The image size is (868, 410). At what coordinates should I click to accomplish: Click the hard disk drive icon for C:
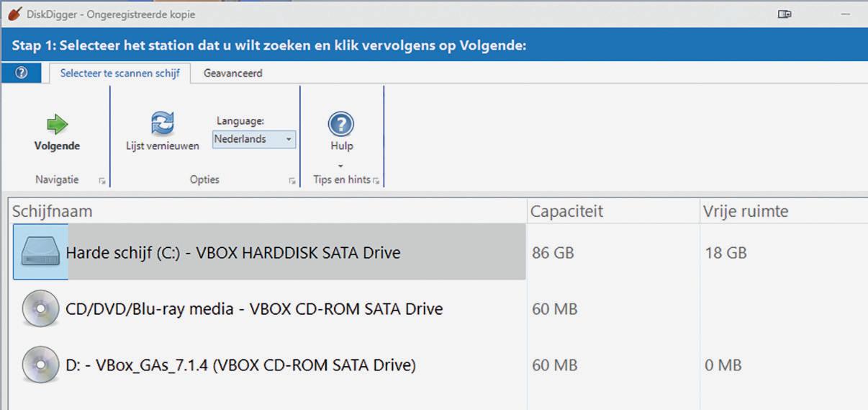click(40, 252)
